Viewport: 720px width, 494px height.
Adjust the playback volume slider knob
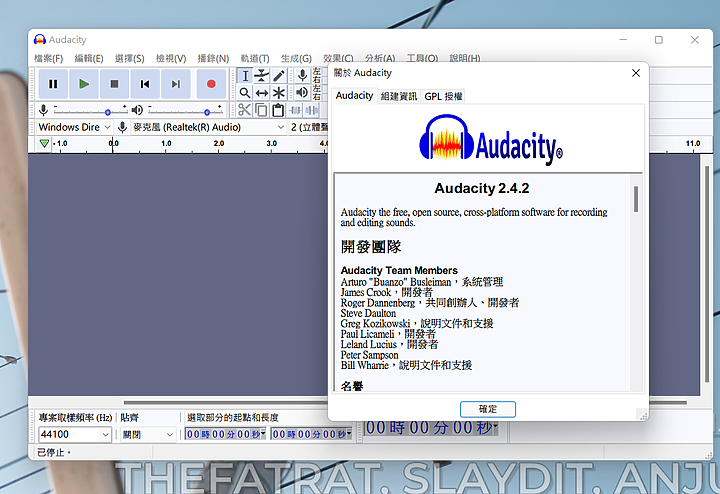(x=207, y=112)
